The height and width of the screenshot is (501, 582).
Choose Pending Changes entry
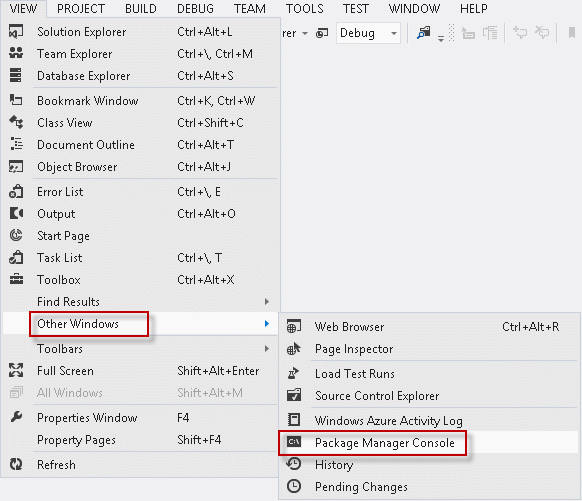pyautogui.click(x=429, y=487)
